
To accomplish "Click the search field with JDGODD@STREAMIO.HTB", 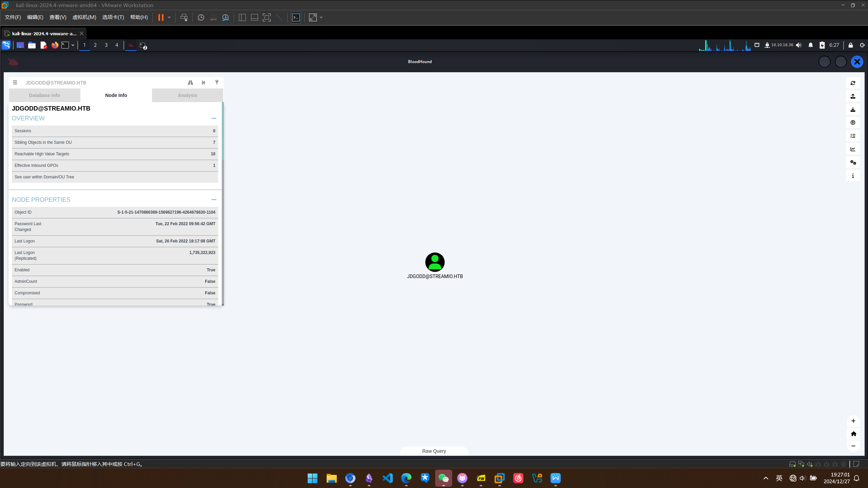I will click(102, 82).
